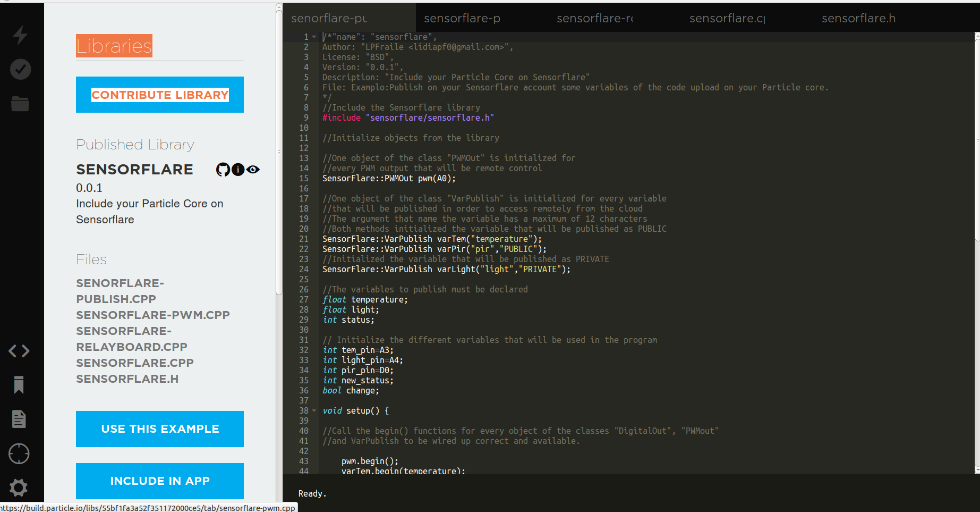This screenshot has height=512, width=980.
Task: Switch to the sensorflare.h tab
Action: tap(880, 19)
